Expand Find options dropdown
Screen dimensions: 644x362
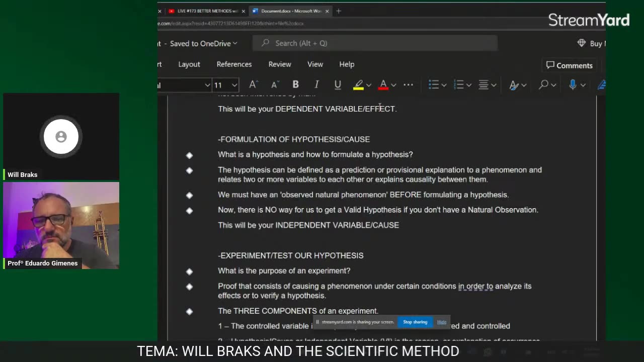pos(553,85)
